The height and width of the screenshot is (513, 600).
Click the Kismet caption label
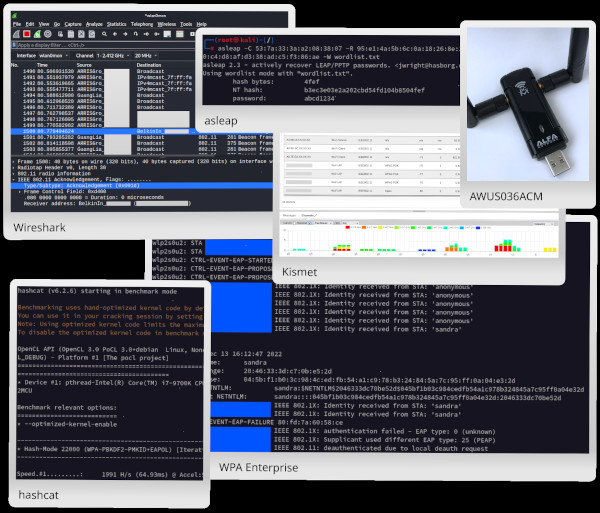click(299, 272)
